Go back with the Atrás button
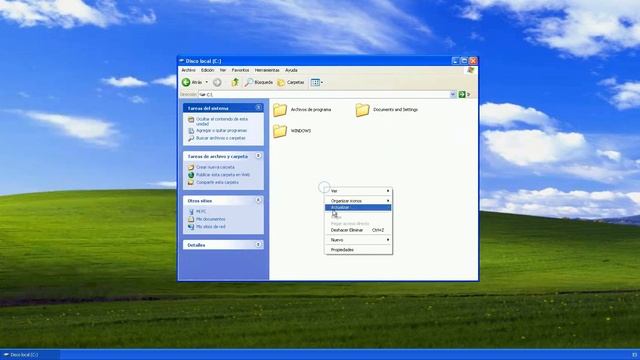This screenshot has width=640, height=360. 192,82
